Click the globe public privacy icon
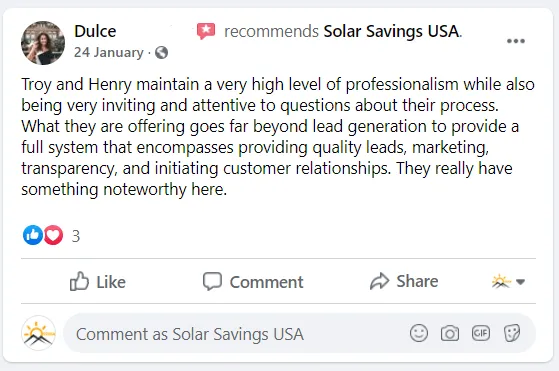The width and height of the screenshot is (559, 371). pyautogui.click(x=161, y=53)
